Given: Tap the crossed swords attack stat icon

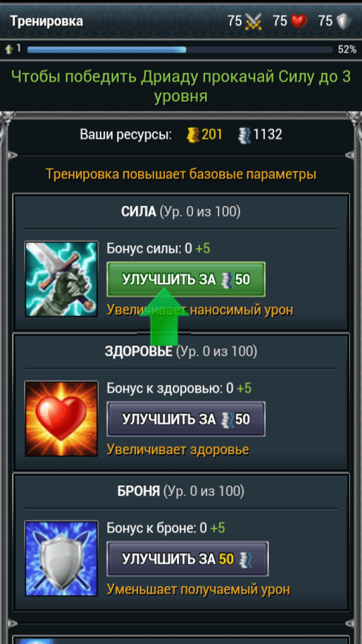Looking at the screenshot, I should (x=253, y=21).
